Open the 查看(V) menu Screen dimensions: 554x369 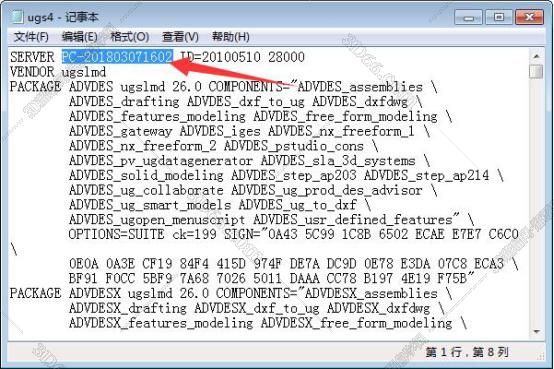coord(180,36)
